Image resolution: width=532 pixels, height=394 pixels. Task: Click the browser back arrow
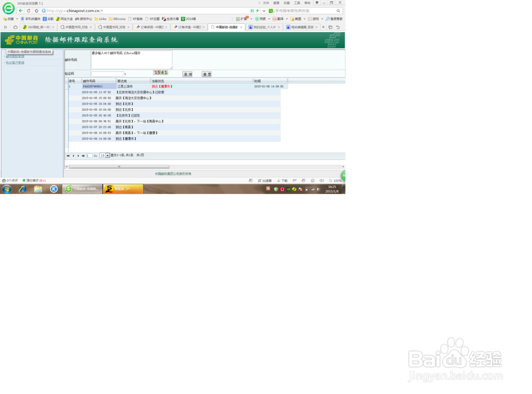[21, 11]
